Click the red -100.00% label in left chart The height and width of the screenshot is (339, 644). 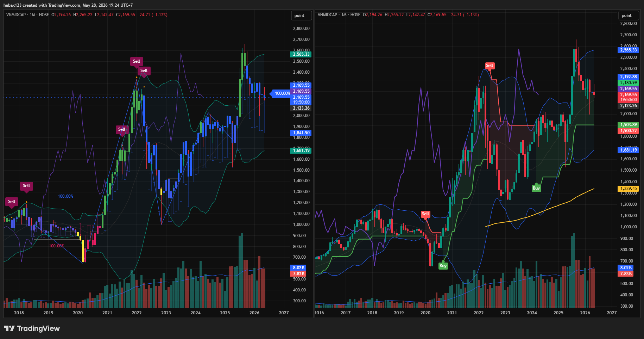click(x=56, y=246)
